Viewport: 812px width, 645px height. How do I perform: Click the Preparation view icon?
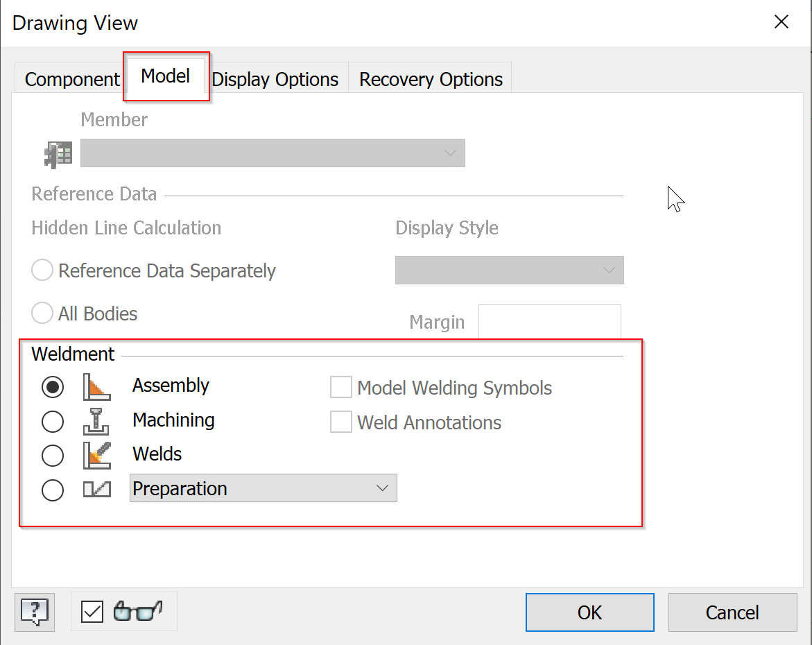(x=97, y=489)
